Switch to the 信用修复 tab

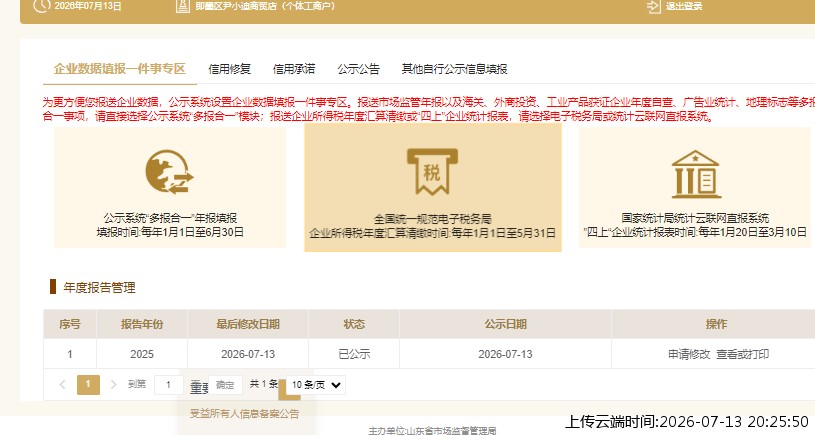point(229,69)
